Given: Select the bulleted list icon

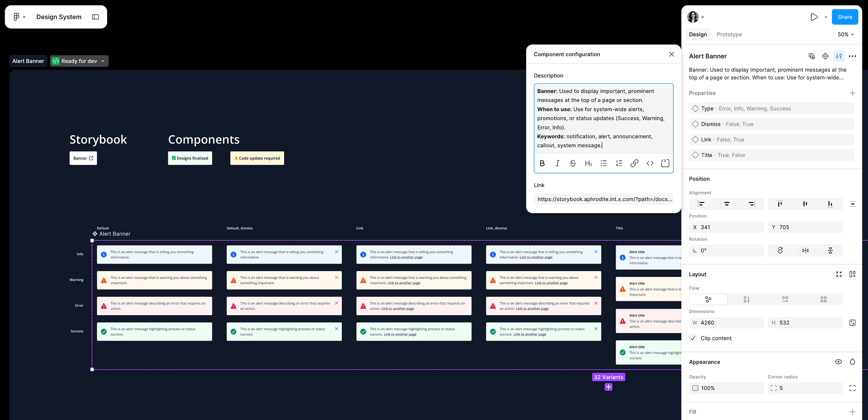Looking at the screenshot, I should [x=604, y=163].
